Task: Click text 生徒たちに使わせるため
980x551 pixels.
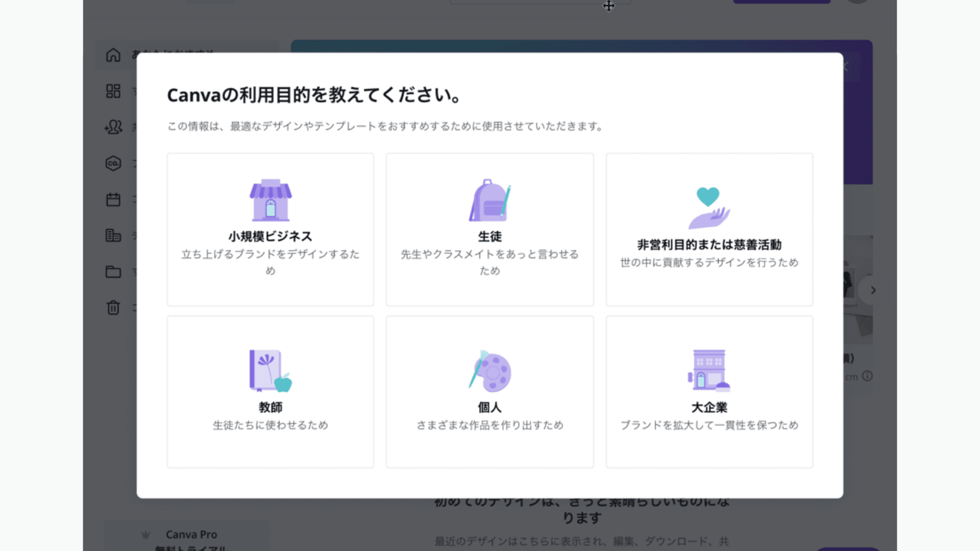Action: coord(271,425)
